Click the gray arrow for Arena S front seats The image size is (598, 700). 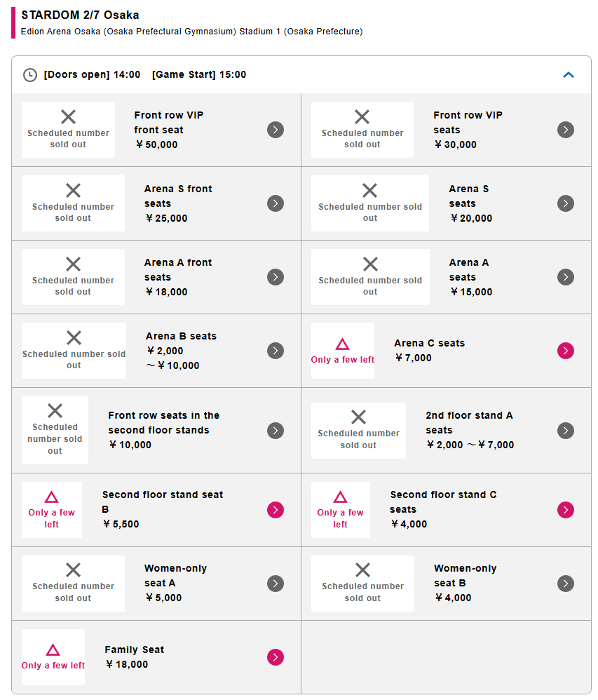point(276,203)
